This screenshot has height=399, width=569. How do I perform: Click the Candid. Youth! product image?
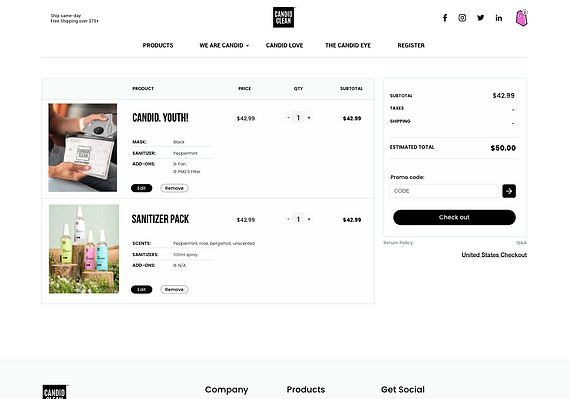(83, 148)
